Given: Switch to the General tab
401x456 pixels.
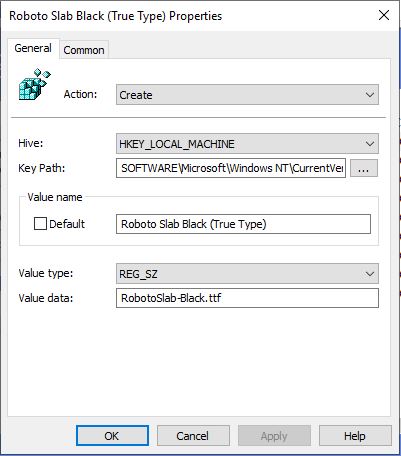Looking at the screenshot, I should pos(33,48).
